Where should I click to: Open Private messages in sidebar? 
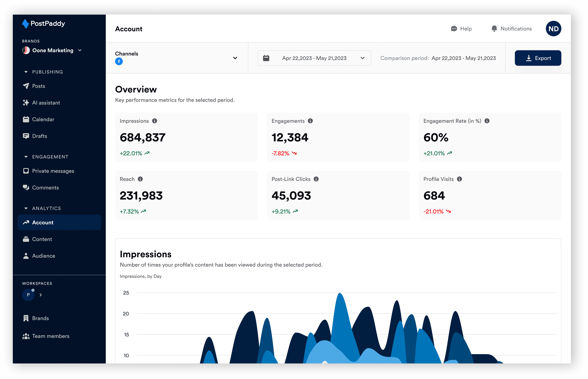click(x=53, y=171)
